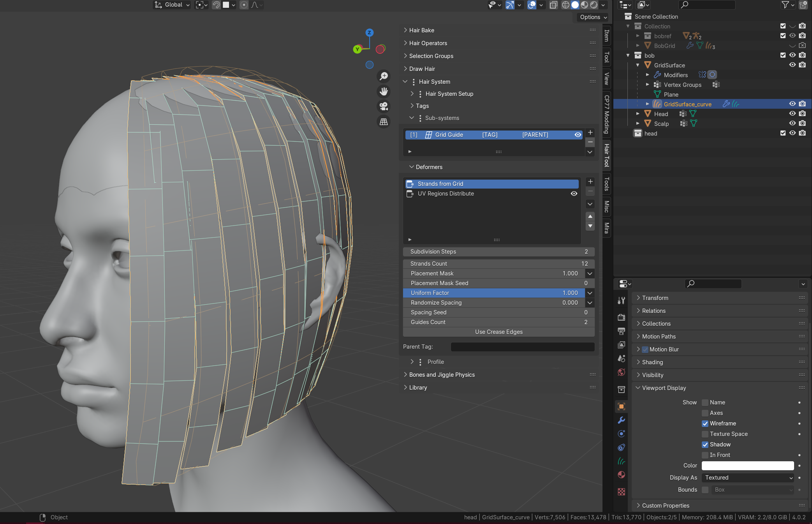Screen dimensions: 812x524
Task: Expand the Hair Bake panel
Action: (421, 30)
